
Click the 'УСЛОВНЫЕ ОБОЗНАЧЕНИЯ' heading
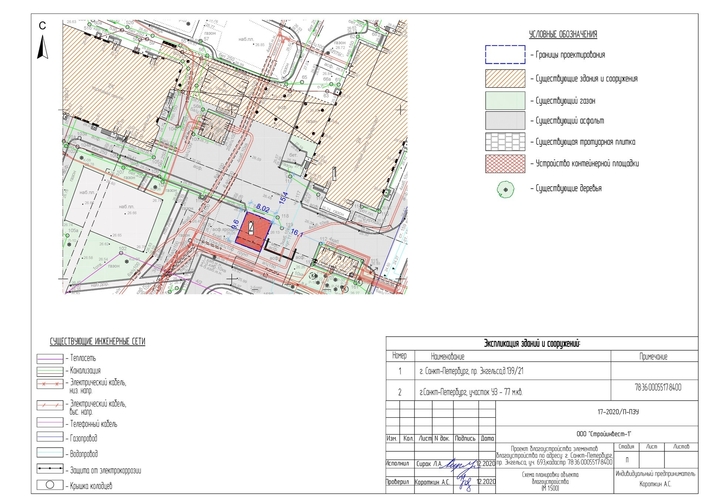(x=563, y=34)
